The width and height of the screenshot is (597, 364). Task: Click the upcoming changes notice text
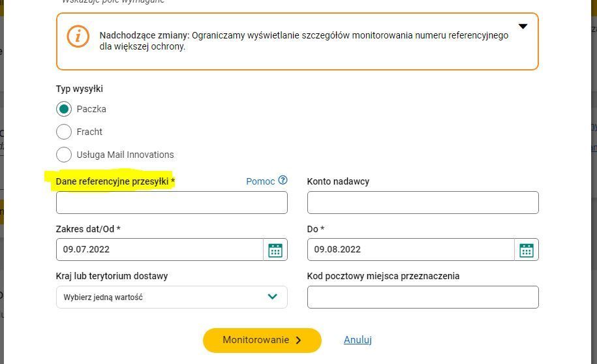304,40
